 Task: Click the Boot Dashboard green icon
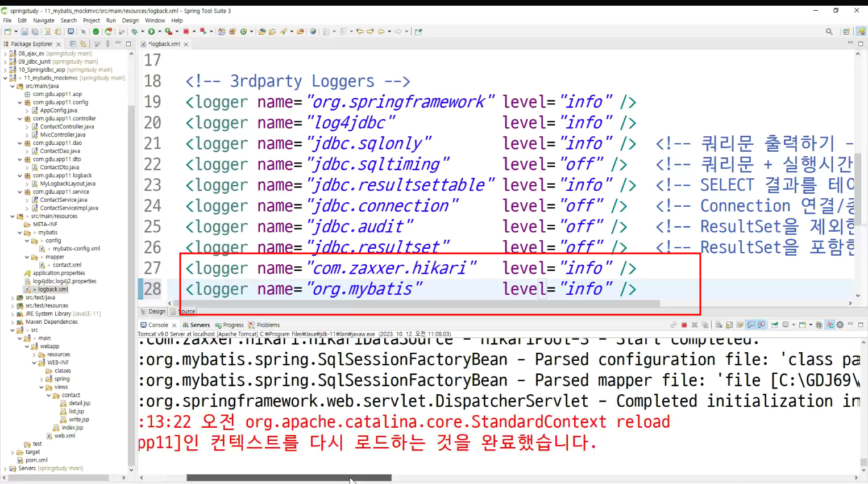pos(96,32)
